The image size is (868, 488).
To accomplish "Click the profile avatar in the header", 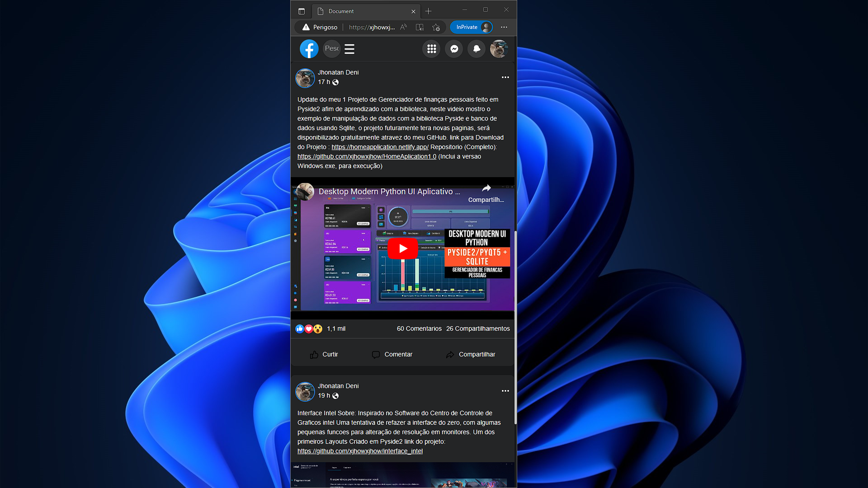I will (499, 49).
